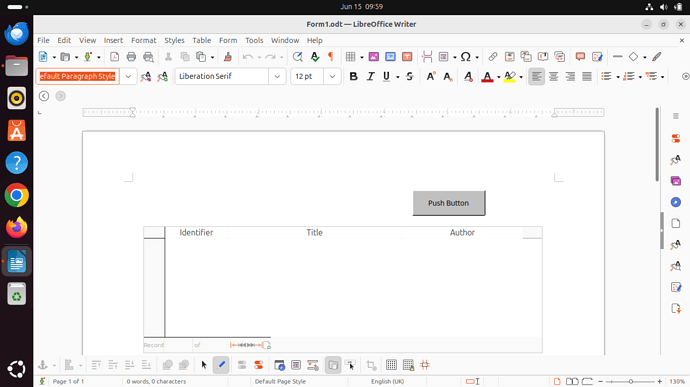This screenshot has width=690, height=387.
Task: Apply yellow highlighting color
Action: pos(510,77)
